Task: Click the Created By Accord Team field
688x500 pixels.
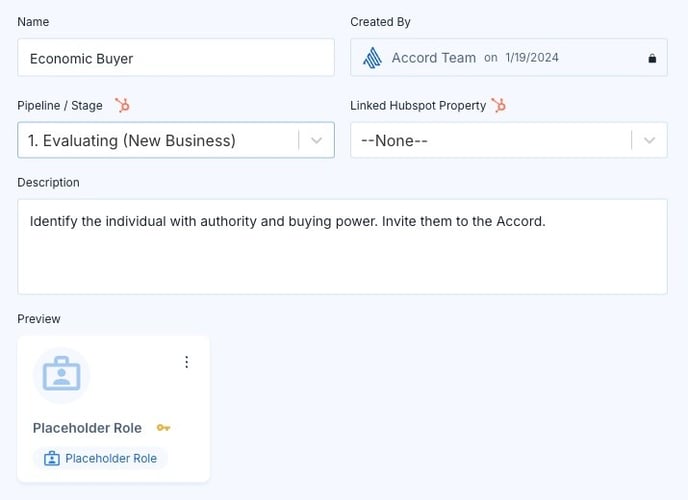Action: (x=509, y=57)
